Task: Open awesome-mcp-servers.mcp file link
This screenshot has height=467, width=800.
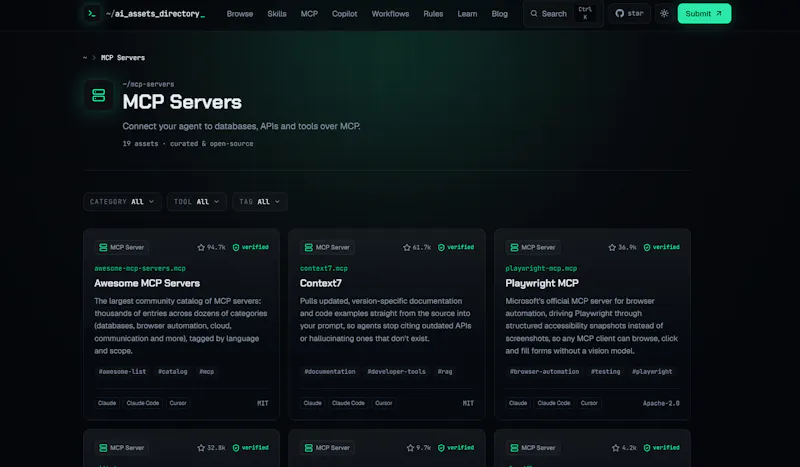Action: [x=140, y=268]
